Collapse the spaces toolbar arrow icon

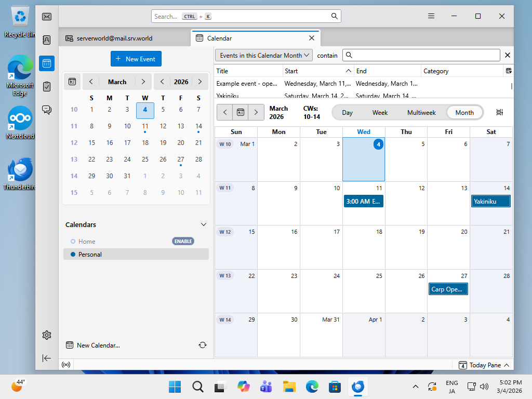47,358
